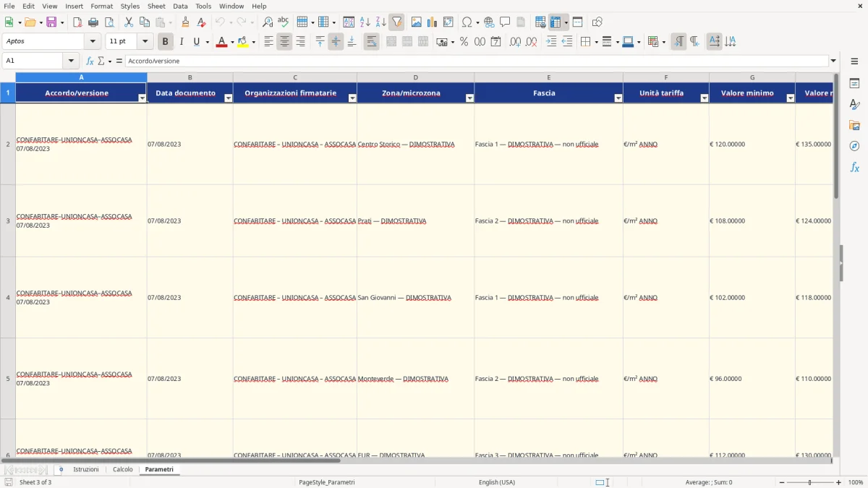Click the Format as Percent icon
This screenshot has height=488, width=868.
tap(464, 42)
